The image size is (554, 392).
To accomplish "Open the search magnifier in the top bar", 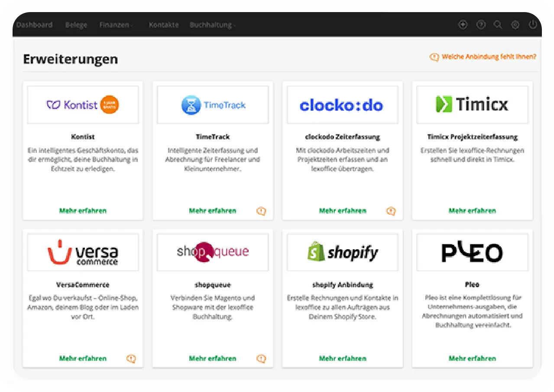I will click(498, 25).
